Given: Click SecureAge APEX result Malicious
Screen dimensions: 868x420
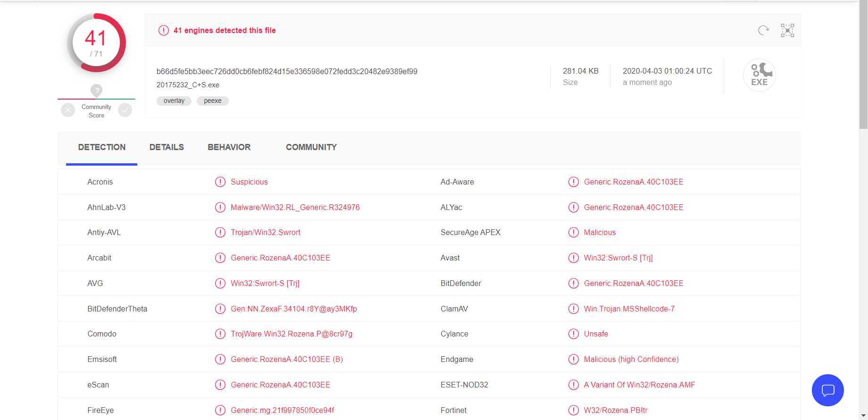Looking at the screenshot, I should tap(600, 232).
